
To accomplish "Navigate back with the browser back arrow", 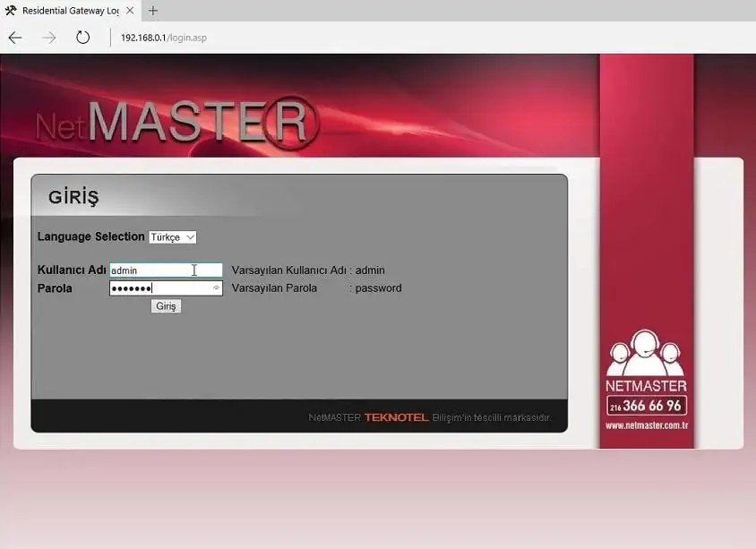I will coord(14,38).
